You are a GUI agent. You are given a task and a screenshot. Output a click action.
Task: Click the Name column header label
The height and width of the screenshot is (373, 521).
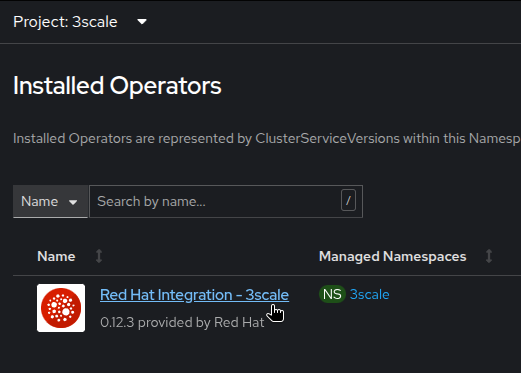[56, 256]
